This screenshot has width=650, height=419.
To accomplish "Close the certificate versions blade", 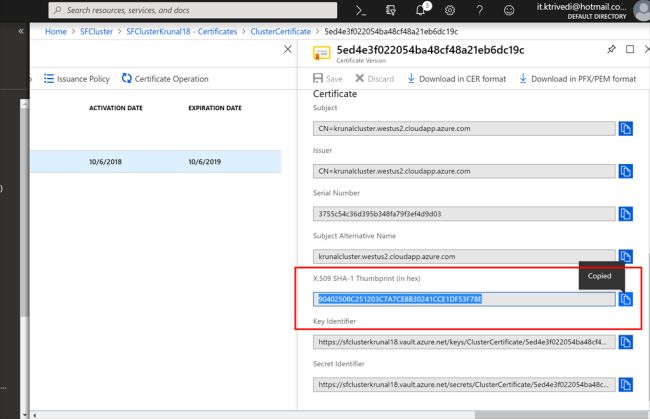I will coord(288,49).
